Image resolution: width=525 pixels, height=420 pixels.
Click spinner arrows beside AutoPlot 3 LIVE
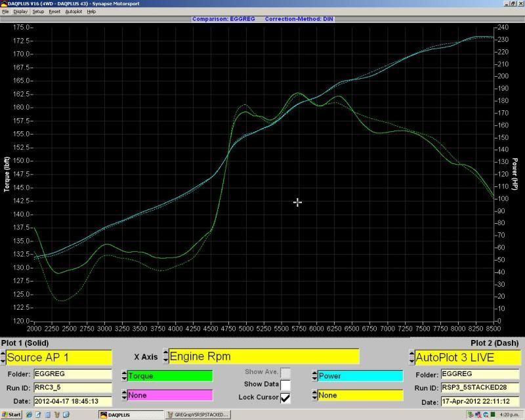tap(412, 358)
